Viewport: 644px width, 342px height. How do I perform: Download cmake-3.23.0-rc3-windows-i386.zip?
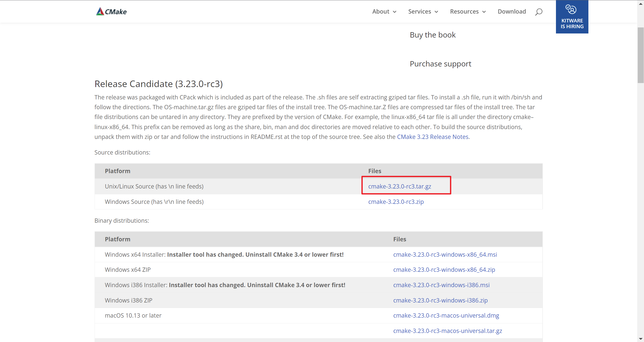point(440,300)
